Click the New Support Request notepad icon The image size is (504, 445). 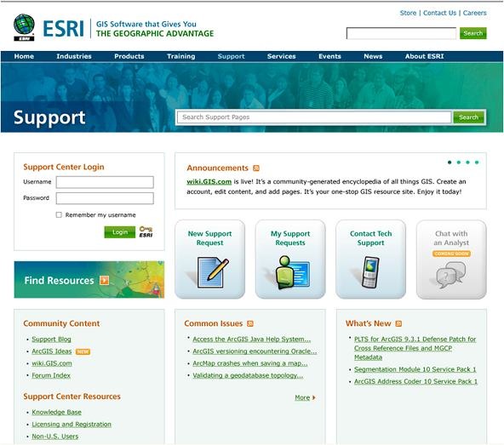click(212, 272)
